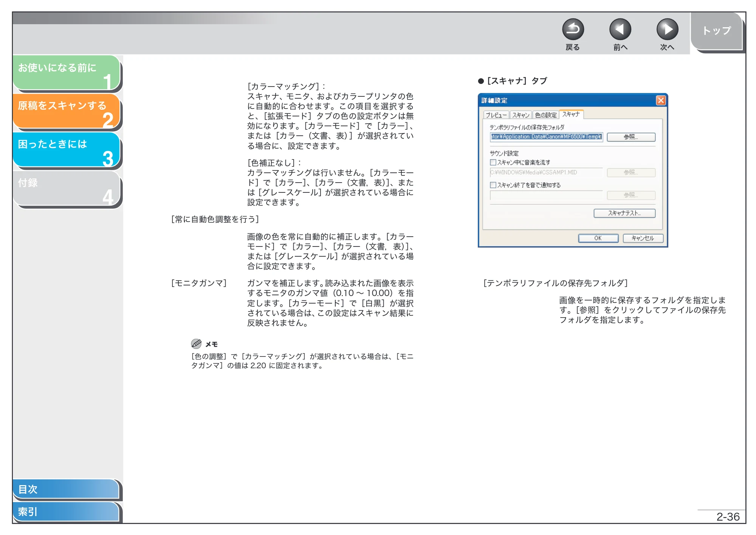Click the ［テンポラリファイルの保存先フォルダ］ heading
Viewport: 756px width, 535px height.
click(556, 283)
